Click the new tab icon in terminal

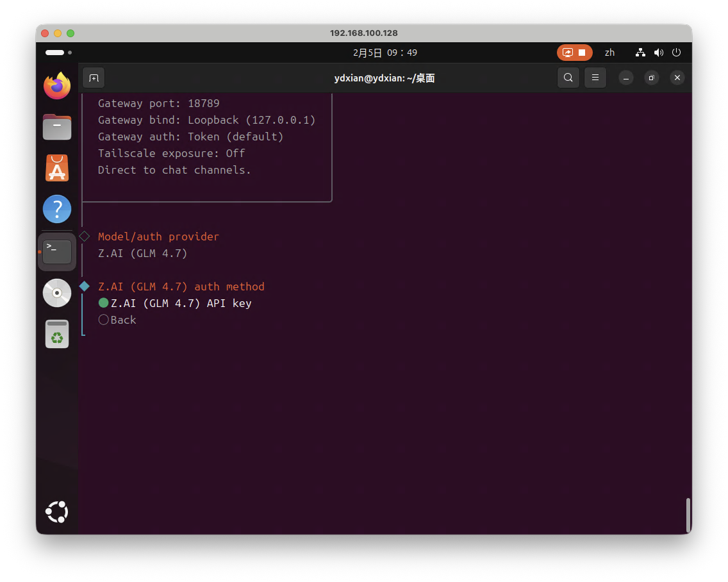94,78
